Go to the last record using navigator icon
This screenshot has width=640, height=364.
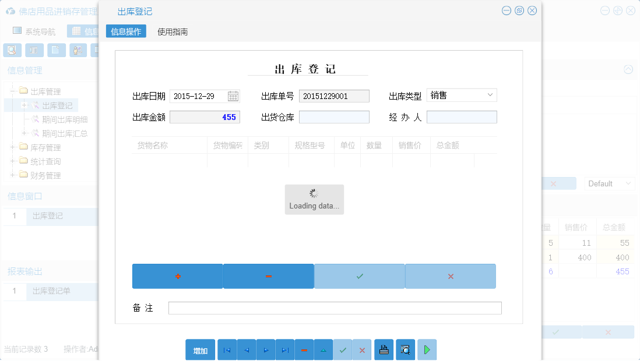pyautogui.click(x=284, y=349)
